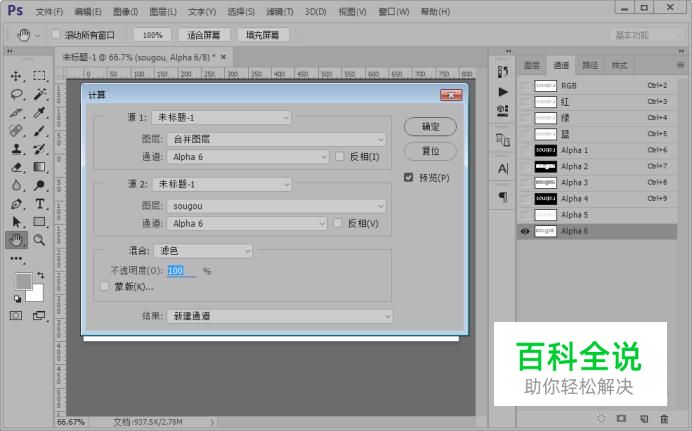This screenshot has width=692, height=431.
Task: Open the Image menu
Action: click(x=125, y=12)
